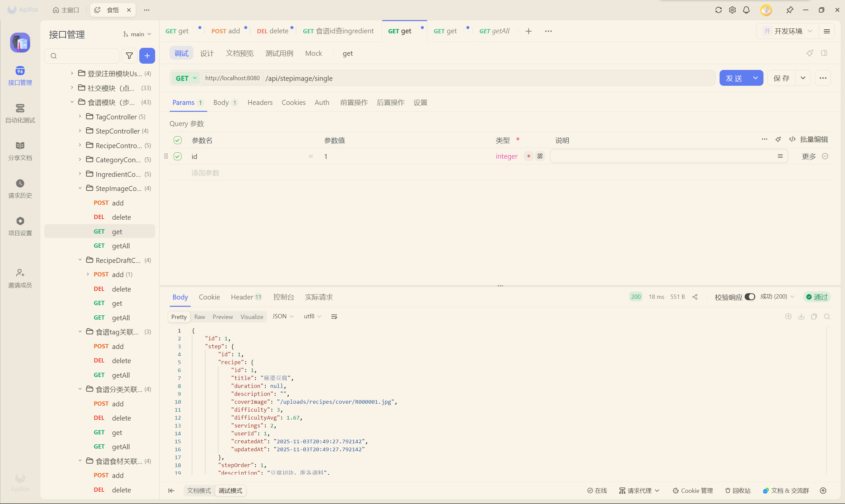
Task: Toggle word wrap icon in response toolbar
Action: click(334, 317)
